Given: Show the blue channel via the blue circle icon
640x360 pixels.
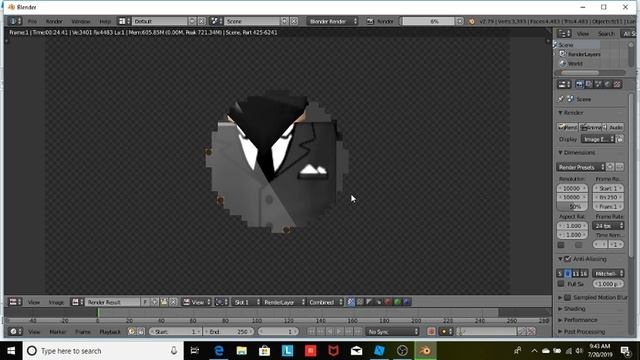Looking at the screenshot, I should click(407, 302).
